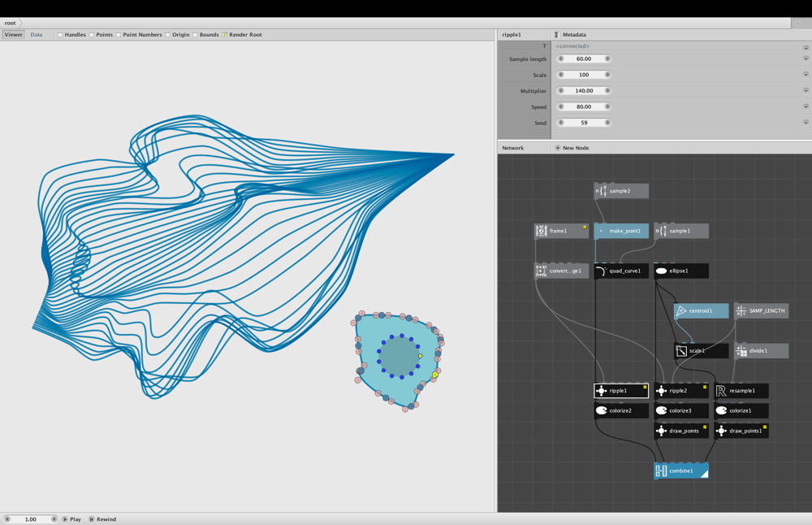Click the ripple1 parameter panel title
The height and width of the screenshot is (525, 812).
click(512, 35)
